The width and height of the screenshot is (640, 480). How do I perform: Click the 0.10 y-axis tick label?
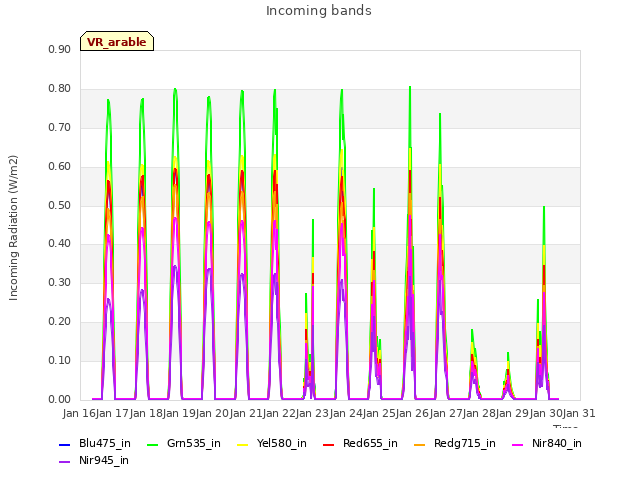pyautogui.click(x=60, y=360)
